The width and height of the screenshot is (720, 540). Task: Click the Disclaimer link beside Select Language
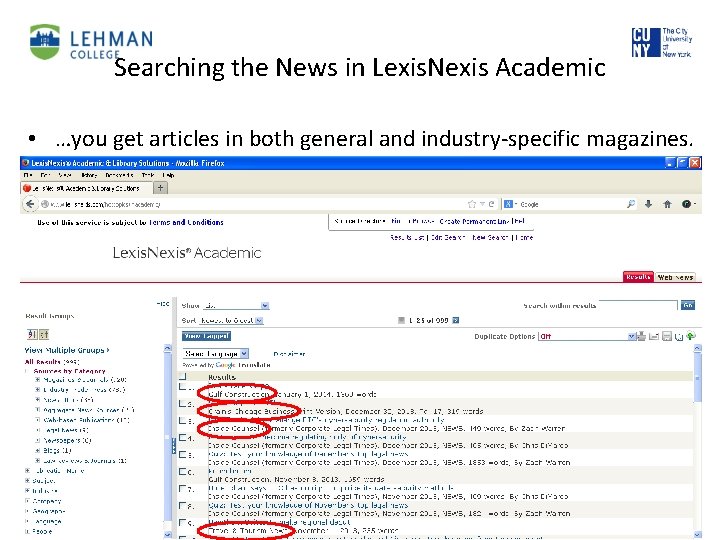pos(289,354)
